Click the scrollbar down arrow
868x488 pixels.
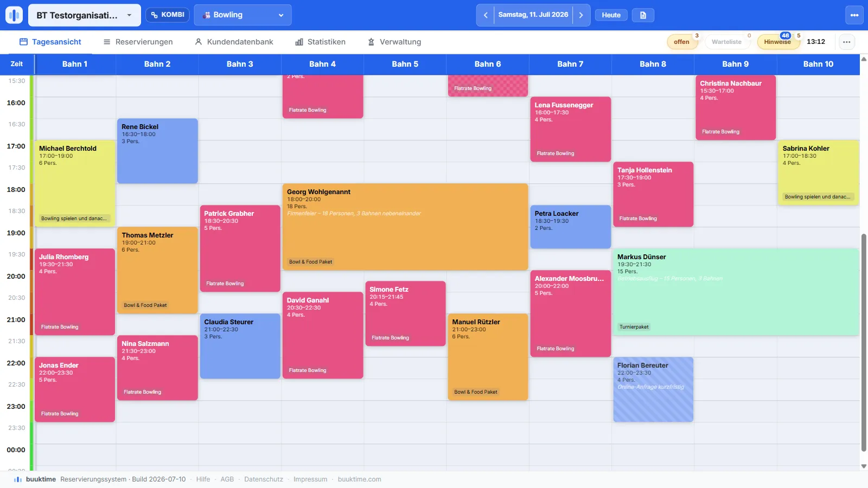tap(864, 466)
